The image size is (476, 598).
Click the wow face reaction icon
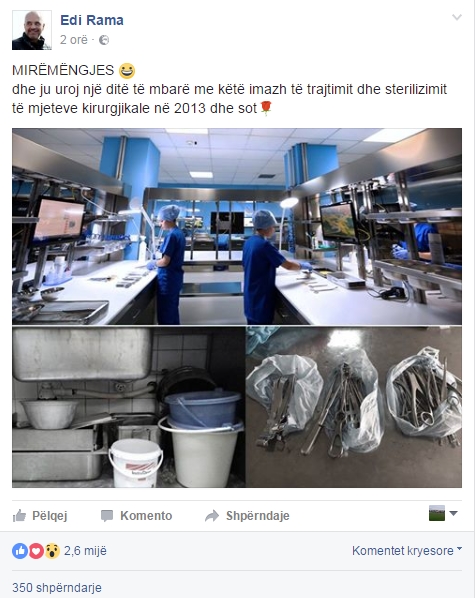click(52, 551)
